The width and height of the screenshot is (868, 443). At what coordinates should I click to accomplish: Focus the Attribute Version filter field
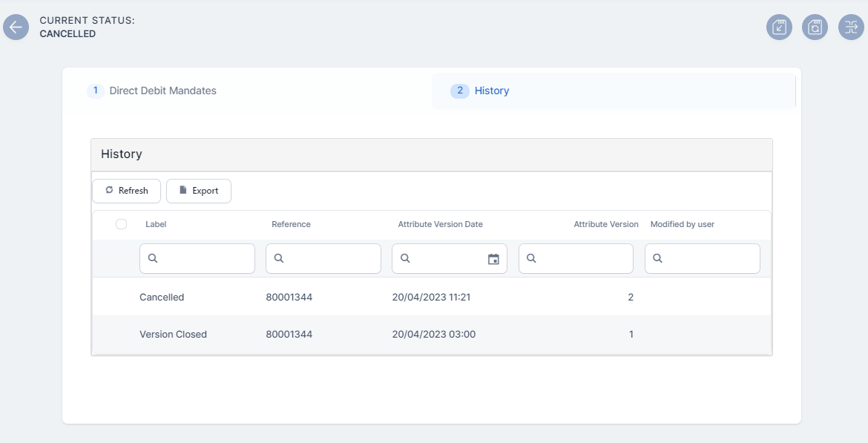point(583,259)
